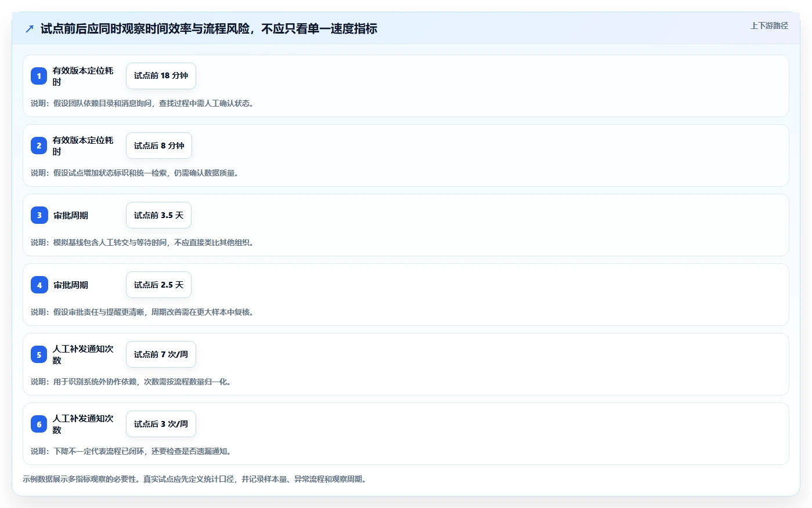This screenshot has width=812, height=508.
Task: Select the number 6 step badge
Action: [x=39, y=424]
